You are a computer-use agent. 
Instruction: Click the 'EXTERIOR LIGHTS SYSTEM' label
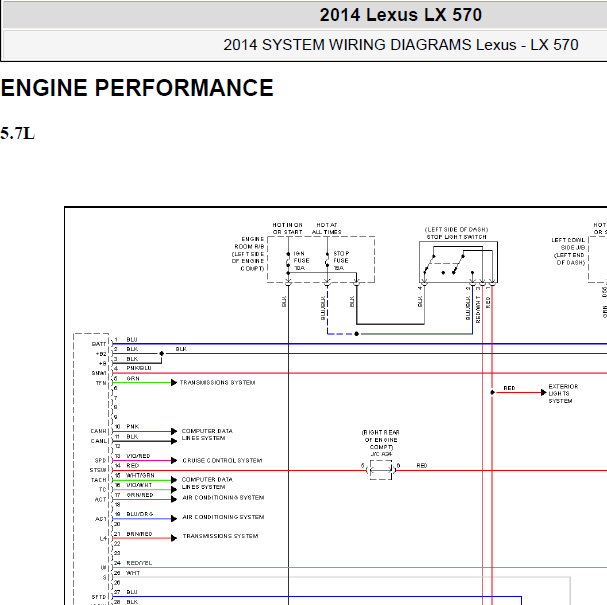coord(563,394)
